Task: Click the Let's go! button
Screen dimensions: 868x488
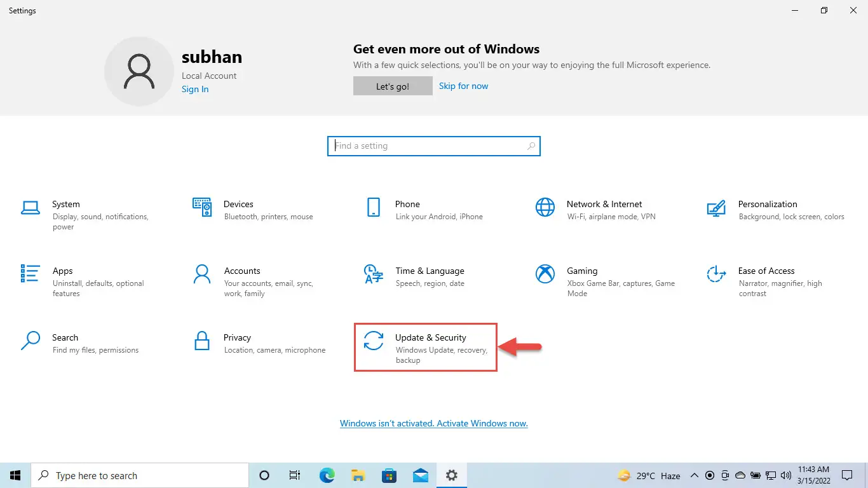Action: tap(393, 86)
